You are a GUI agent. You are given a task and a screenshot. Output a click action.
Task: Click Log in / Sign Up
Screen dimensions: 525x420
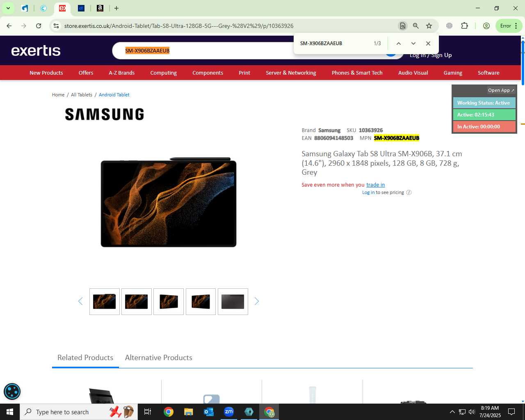(x=431, y=55)
